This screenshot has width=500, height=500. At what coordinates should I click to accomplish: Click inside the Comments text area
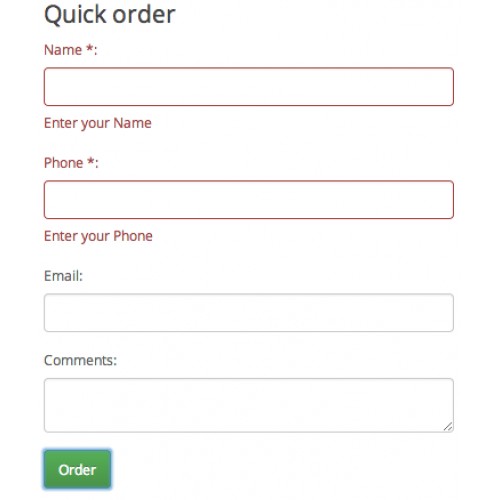[x=249, y=405]
